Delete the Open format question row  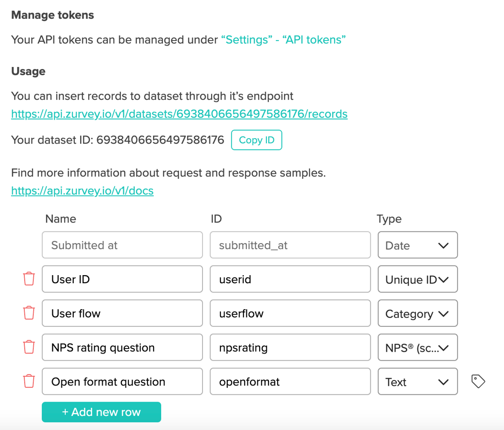pos(29,381)
